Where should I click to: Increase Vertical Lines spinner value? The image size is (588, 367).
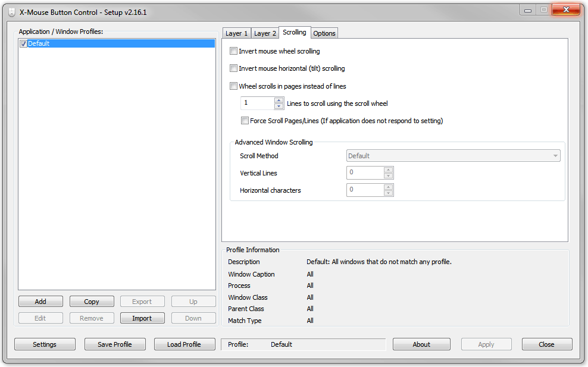(389, 170)
